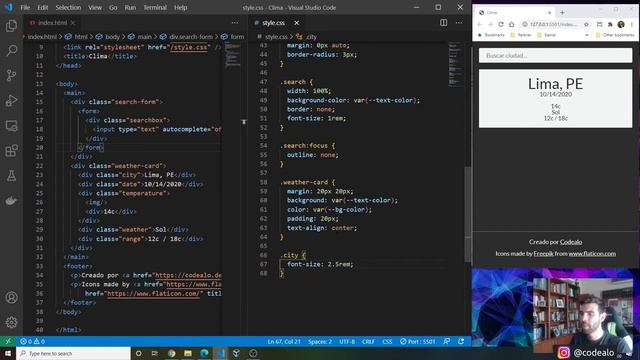
Task: Open the View menu
Action: (95, 7)
